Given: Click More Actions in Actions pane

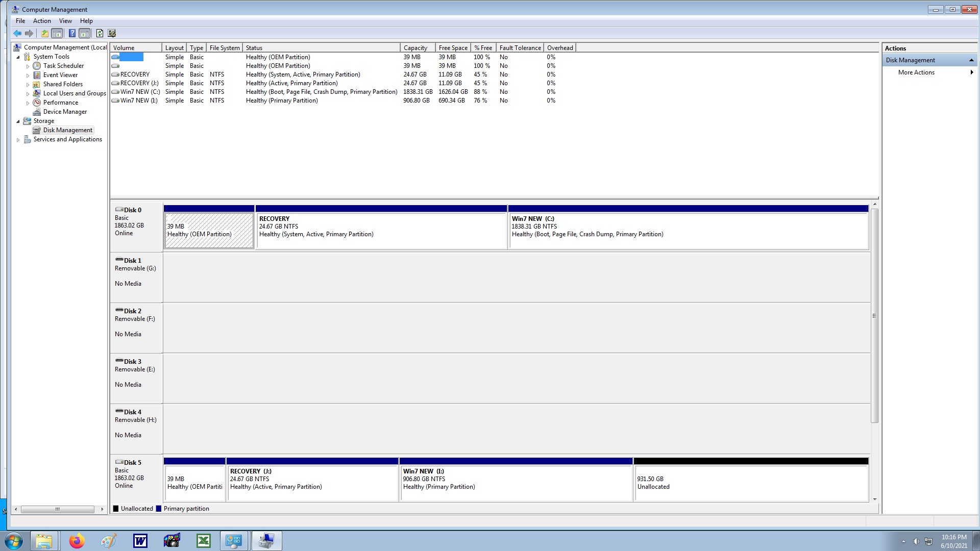Looking at the screenshot, I should (916, 72).
